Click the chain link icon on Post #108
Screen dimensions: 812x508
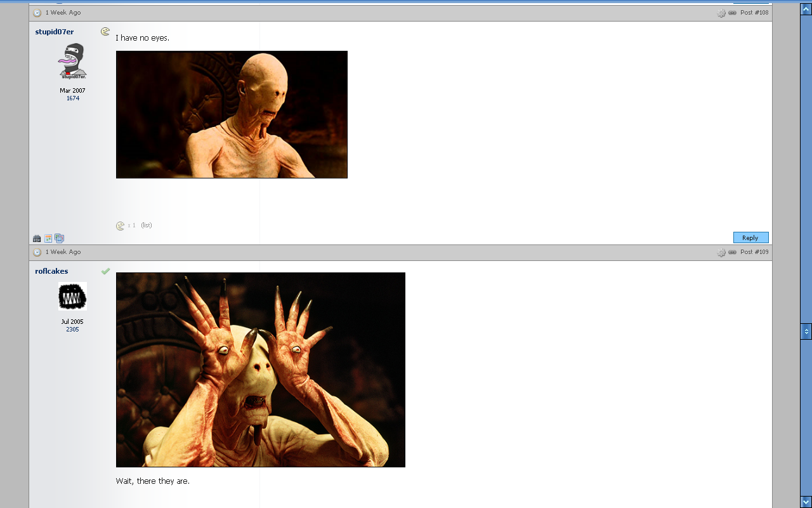tap(732, 13)
